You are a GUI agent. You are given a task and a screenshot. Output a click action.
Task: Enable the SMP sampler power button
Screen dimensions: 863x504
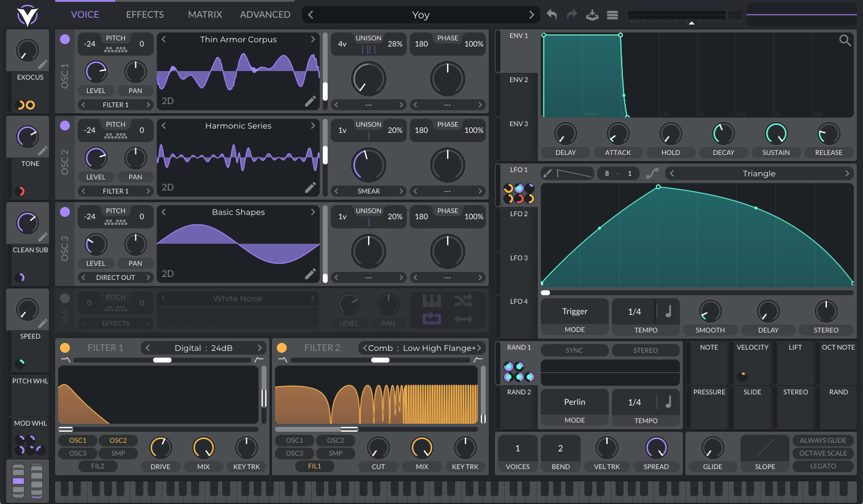click(x=65, y=298)
